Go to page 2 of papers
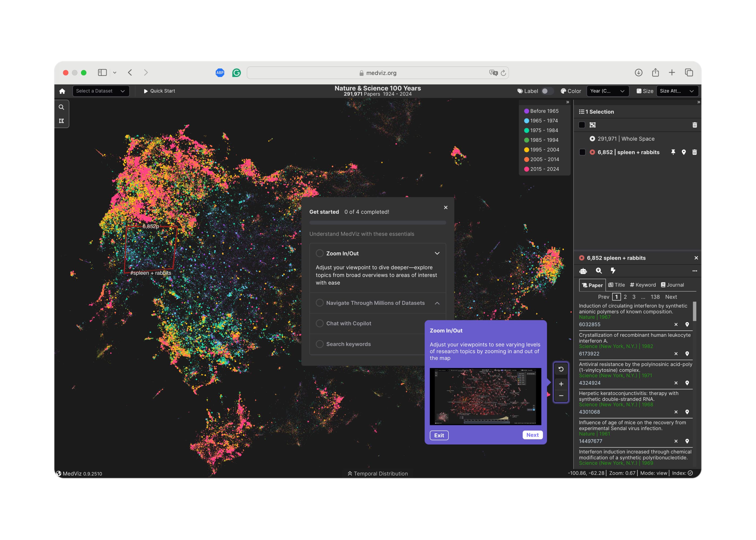The height and width of the screenshot is (540, 756). point(625,297)
